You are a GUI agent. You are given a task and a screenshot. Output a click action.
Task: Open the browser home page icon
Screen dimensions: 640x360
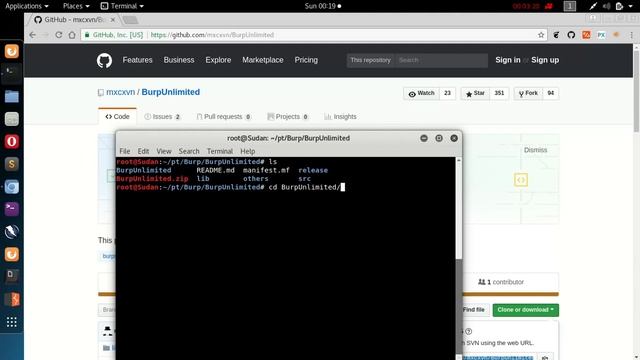pos(72,35)
